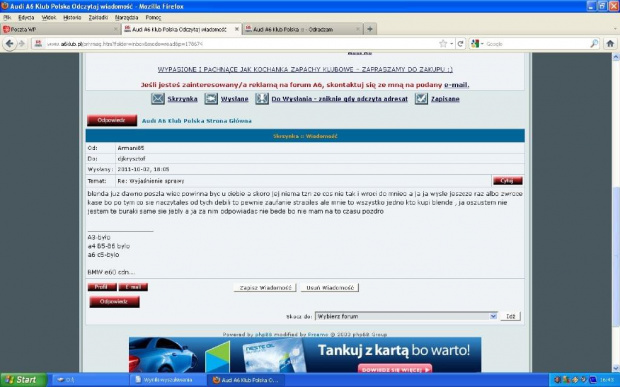Image resolution: width=620 pixels, height=387 pixels.
Task: Open the Zapisane saved messages icon
Action: 421,99
